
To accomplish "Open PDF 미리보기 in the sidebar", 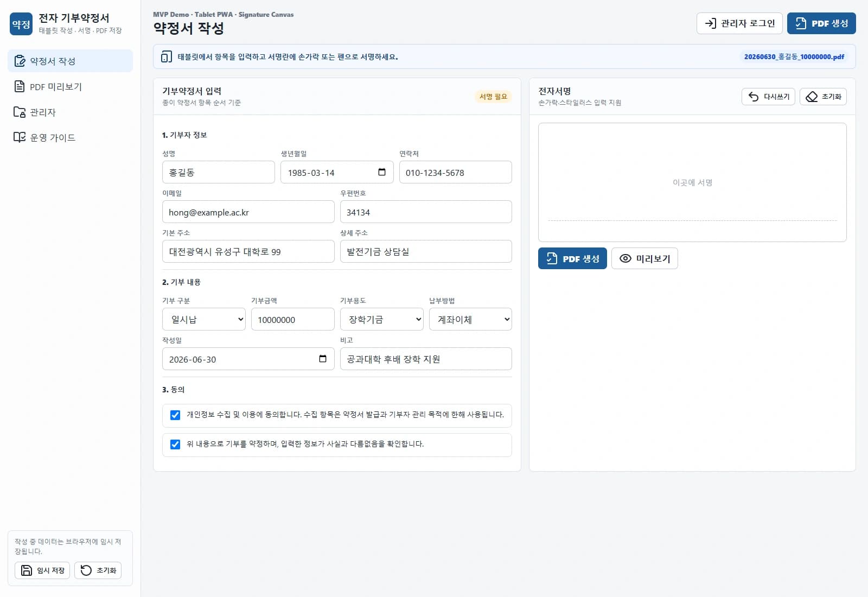I will [70, 86].
